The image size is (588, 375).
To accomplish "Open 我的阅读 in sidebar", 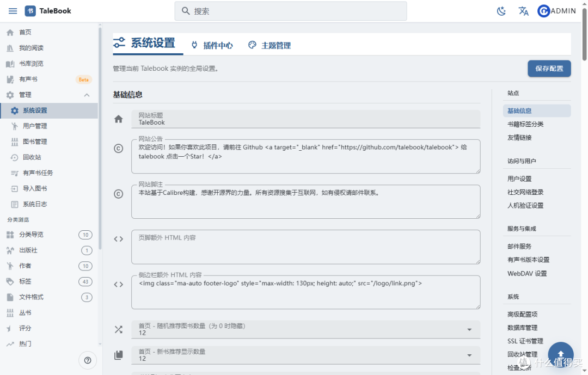I will (x=49, y=48).
